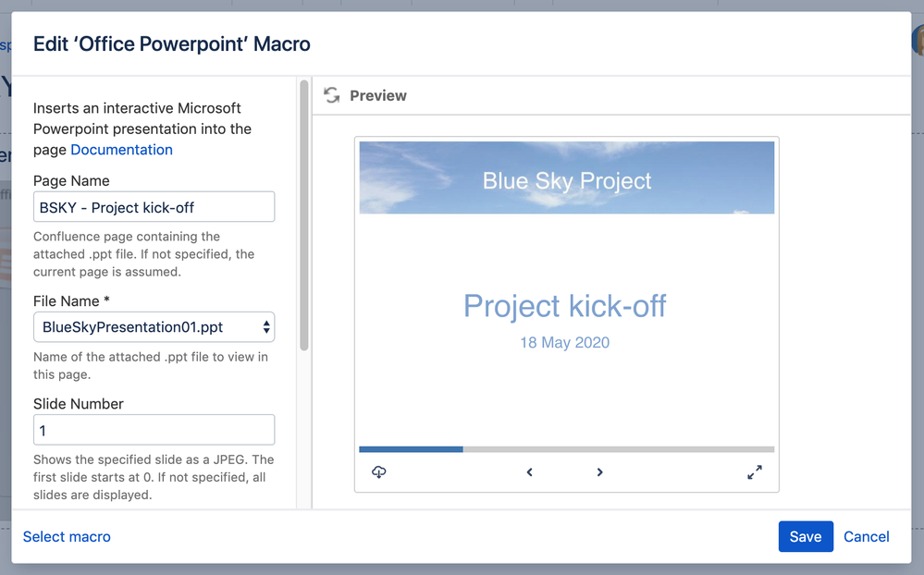Click the Page Name input field
This screenshot has height=575, width=924.
(x=154, y=206)
